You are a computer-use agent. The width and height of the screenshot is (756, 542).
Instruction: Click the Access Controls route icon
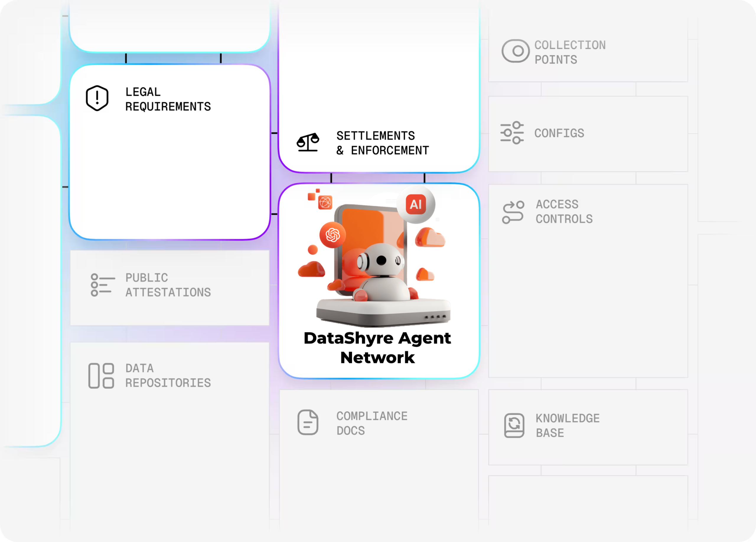pos(513,212)
